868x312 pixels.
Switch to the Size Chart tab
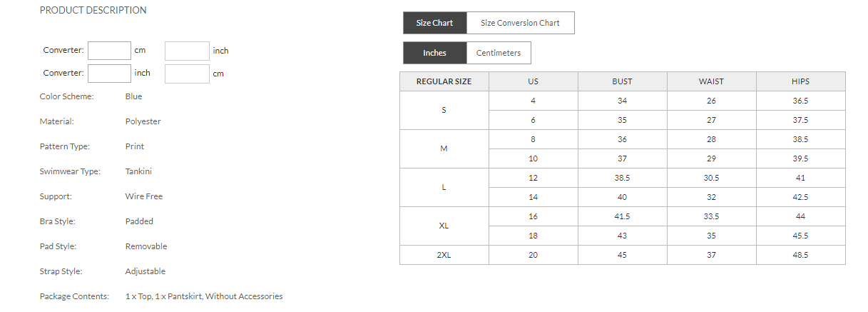tap(434, 23)
